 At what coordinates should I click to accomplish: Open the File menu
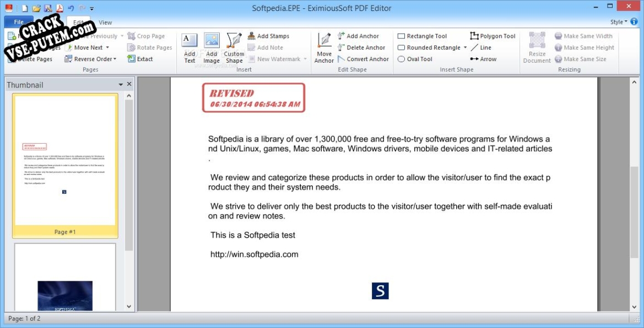(x=19, y=22)
